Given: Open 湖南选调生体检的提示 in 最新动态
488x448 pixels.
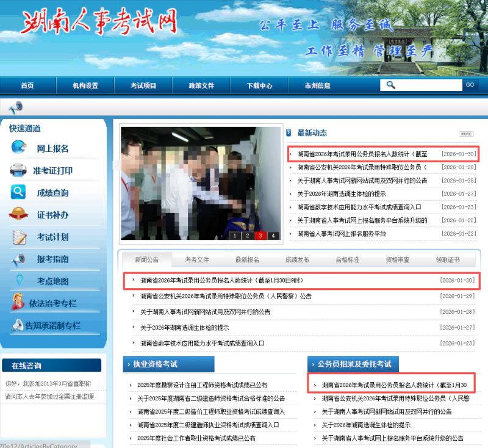Looking at the screenshot, I should pyautogui.click(x=342, y=194).
